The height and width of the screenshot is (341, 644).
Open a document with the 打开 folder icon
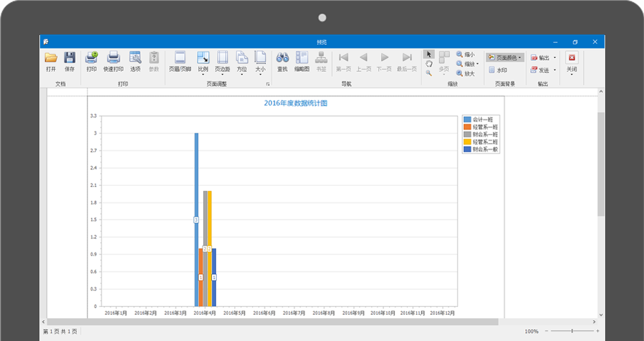coord(51,62)
